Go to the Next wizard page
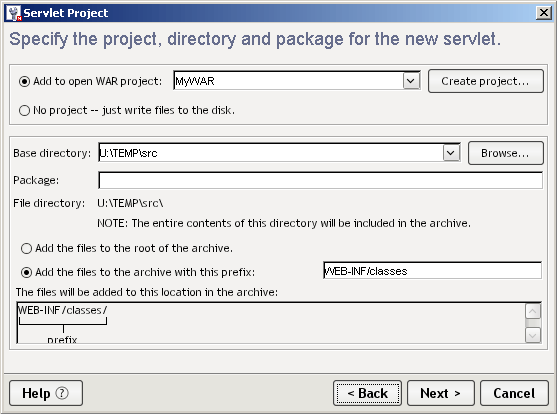 coord(440,393)
